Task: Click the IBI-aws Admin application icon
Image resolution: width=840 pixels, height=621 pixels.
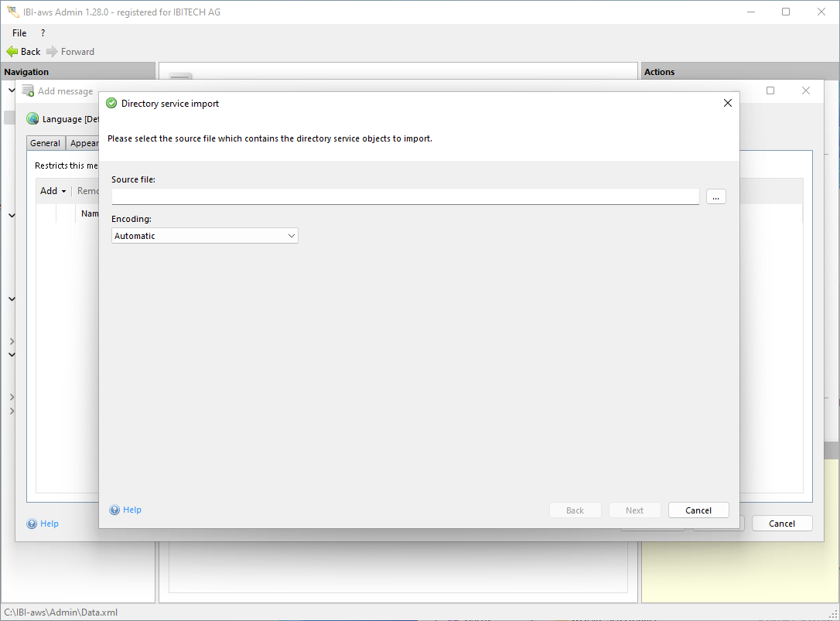Action: [x=12, y=12]
